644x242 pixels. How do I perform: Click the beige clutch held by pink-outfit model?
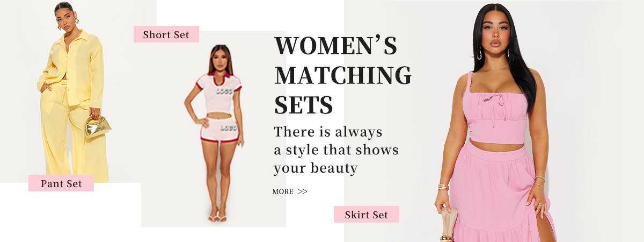click(449, 222)
